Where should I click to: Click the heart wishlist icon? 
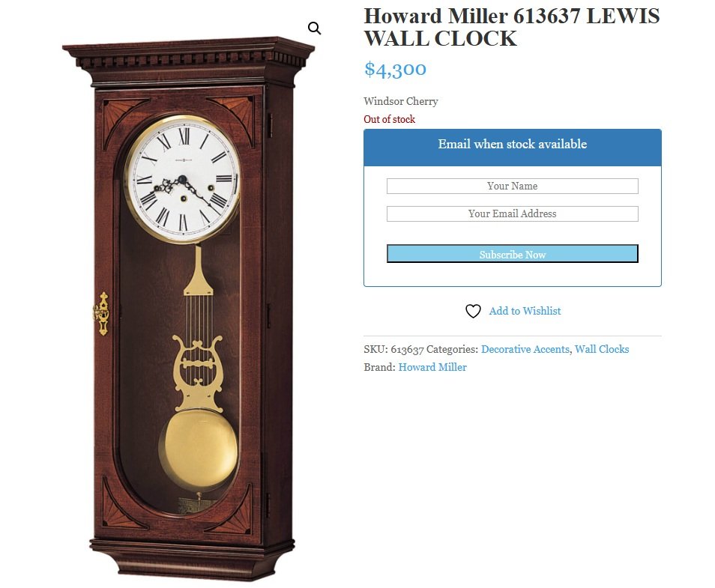(473, 312)
